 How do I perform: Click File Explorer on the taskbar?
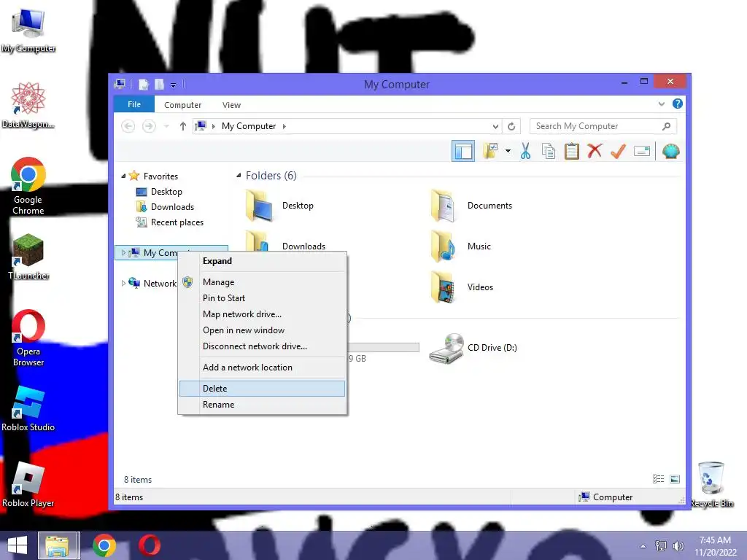click(x=57, y=545)
